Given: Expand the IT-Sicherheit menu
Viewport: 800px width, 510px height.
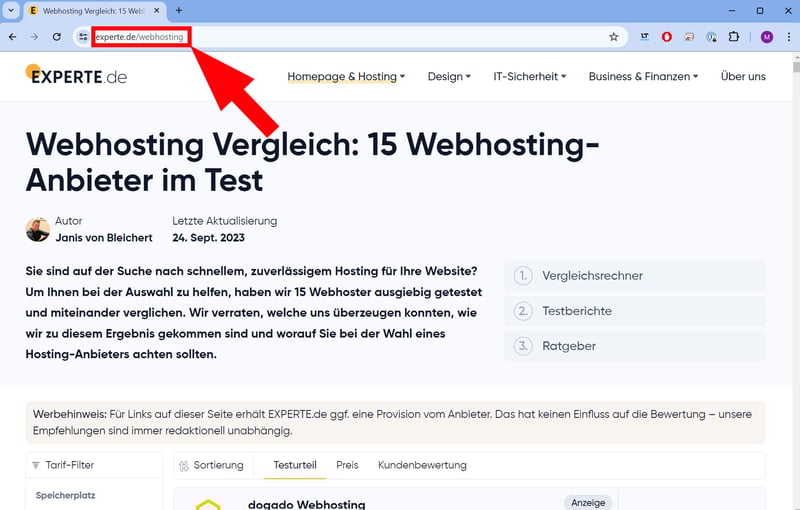Looking at the screenshot, I should click(530, 76).
